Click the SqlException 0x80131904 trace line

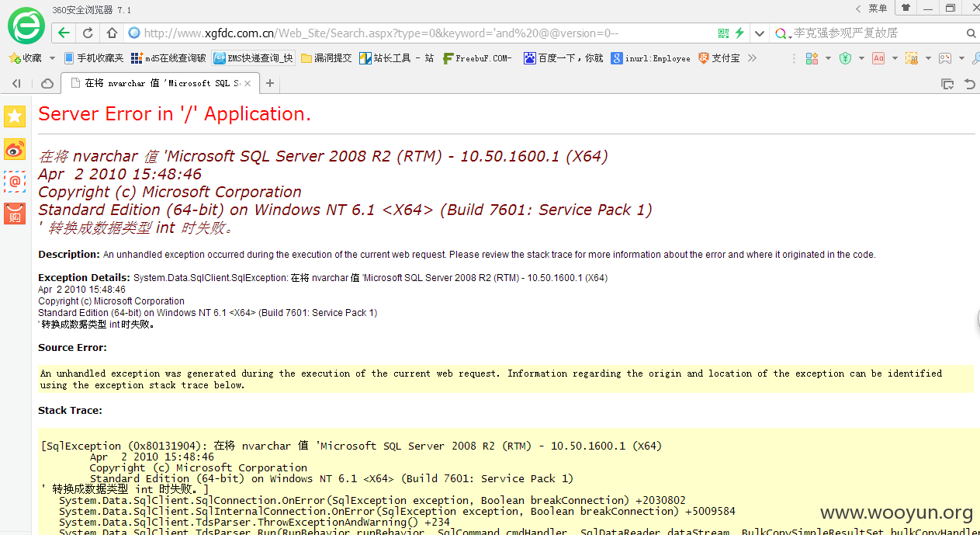[351, 446]
